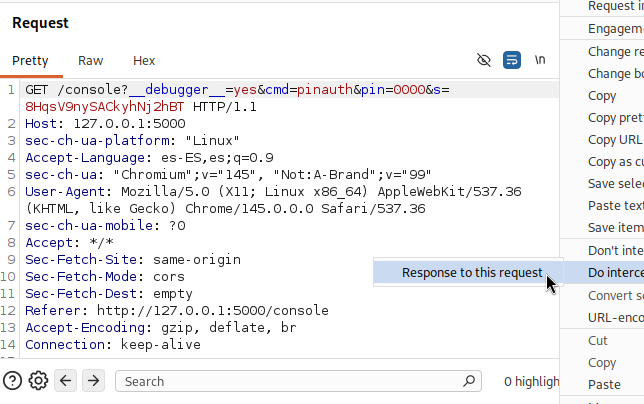The height and width of the screenshot is (404, 644).
Task: Click the pin value '0000'
Action: pos(409,90)
